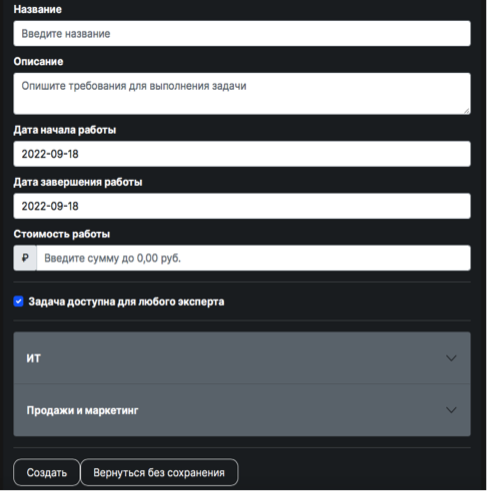
Task: Click the 'Дата начала работы' label
Action: 65,130
